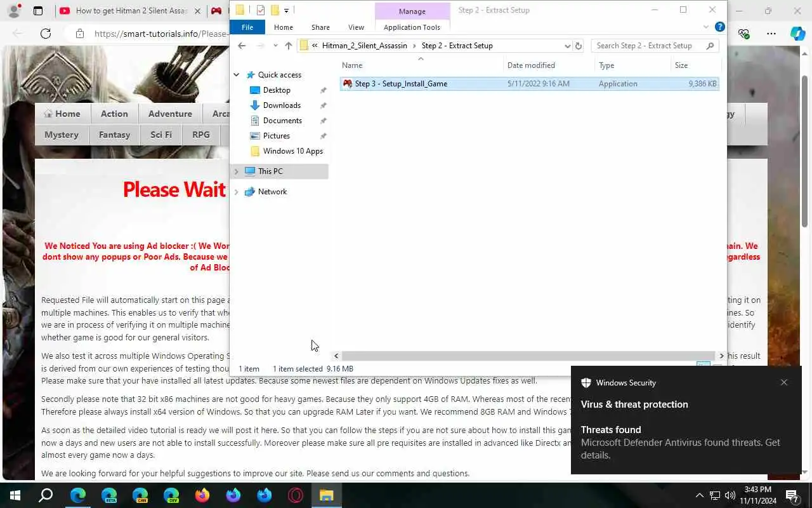Open the Customize Quick Access Toolbar dropdown

pos(287,10)
